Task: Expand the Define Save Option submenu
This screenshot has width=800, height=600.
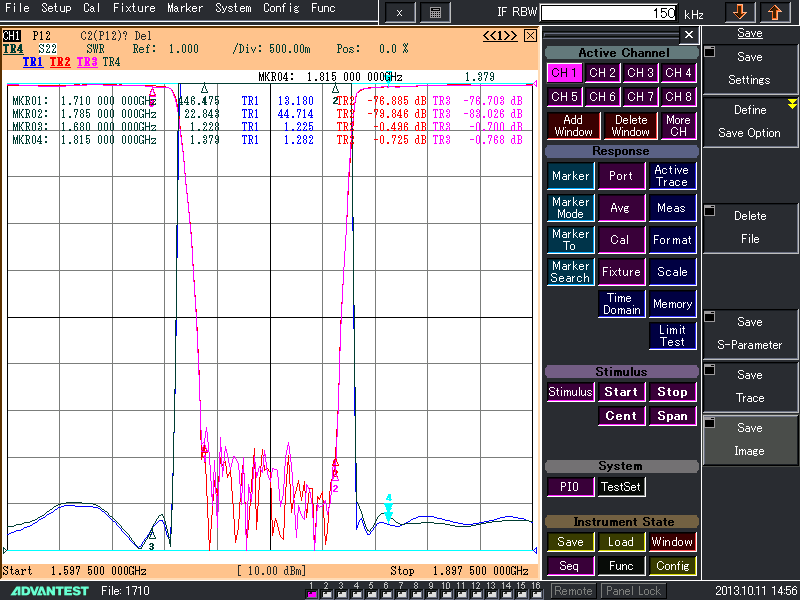Action: (x=750, y=121)
